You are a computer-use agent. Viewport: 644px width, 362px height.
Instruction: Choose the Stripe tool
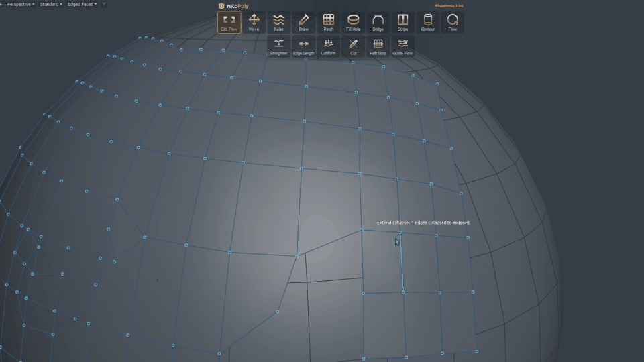click(403, 23)
